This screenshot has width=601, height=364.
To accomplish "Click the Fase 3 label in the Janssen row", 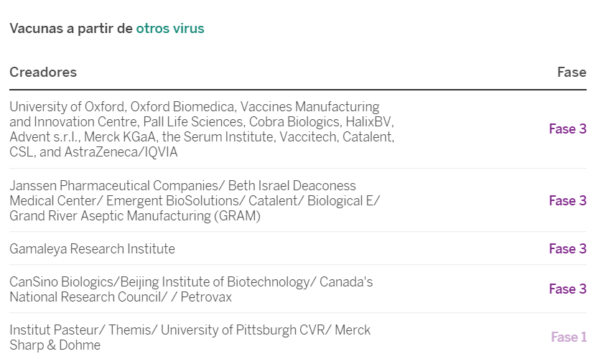I will 567,201.
